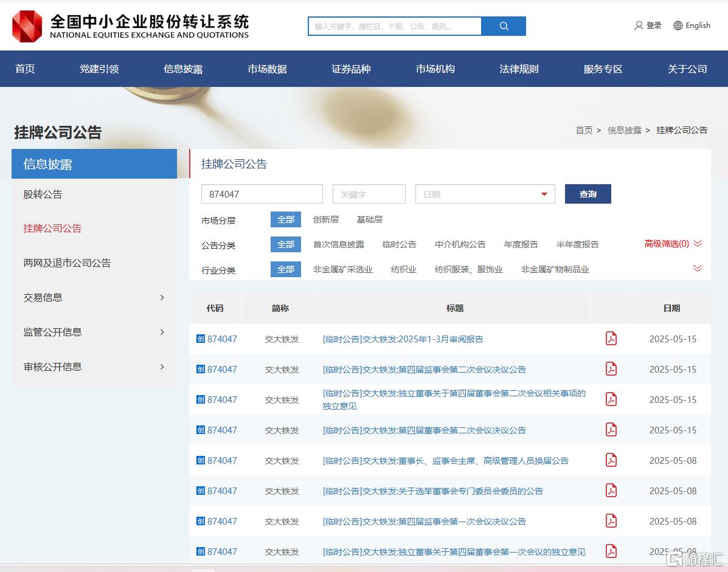Click the blue search magnifier button
This screenshot has height=572, width=728.
504,27
